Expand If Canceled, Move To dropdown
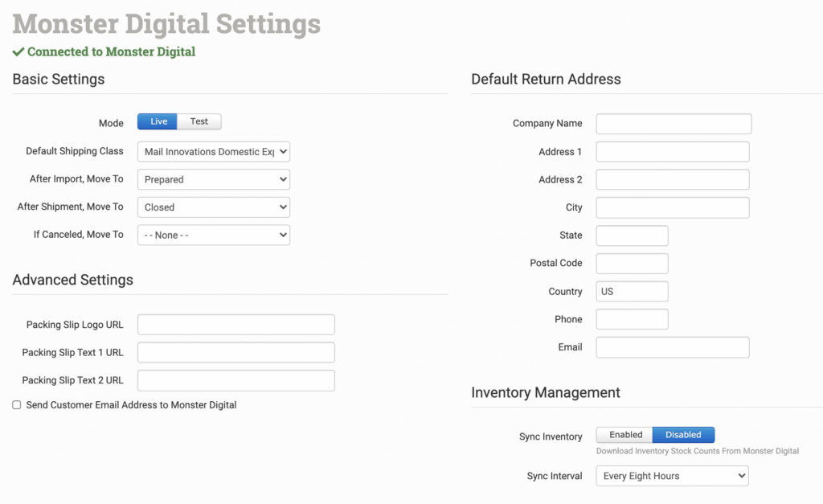 point(213,235)
